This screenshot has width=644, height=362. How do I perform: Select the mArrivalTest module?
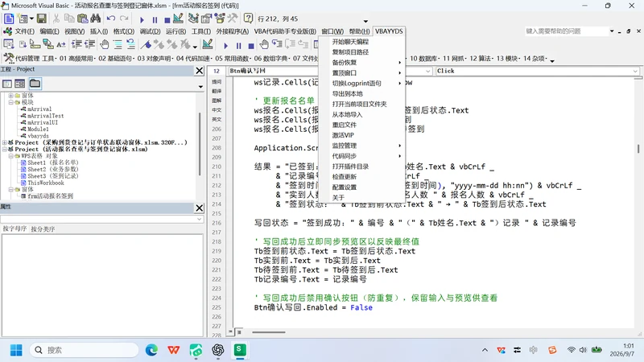(x=45, y=116)
